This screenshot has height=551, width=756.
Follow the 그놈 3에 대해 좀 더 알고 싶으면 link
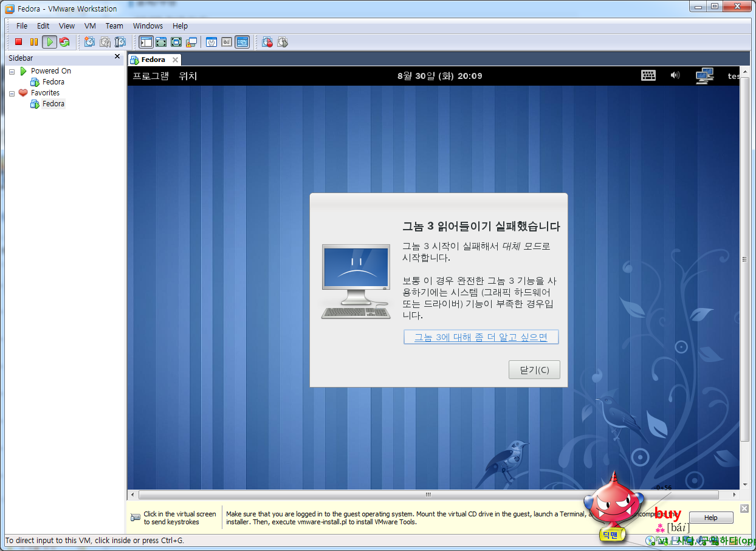pyautogui.click(x=481, y=337)
